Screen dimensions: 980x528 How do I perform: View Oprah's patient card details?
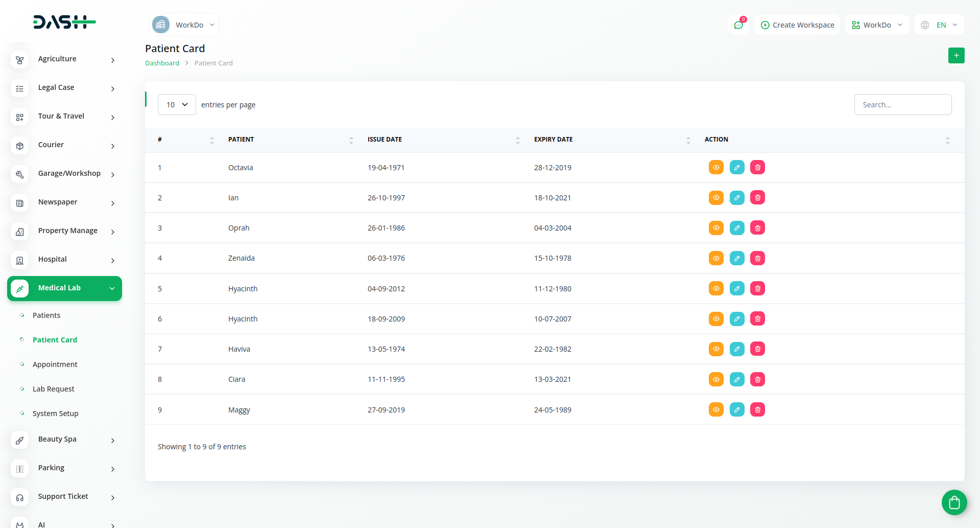click(716, 228)
